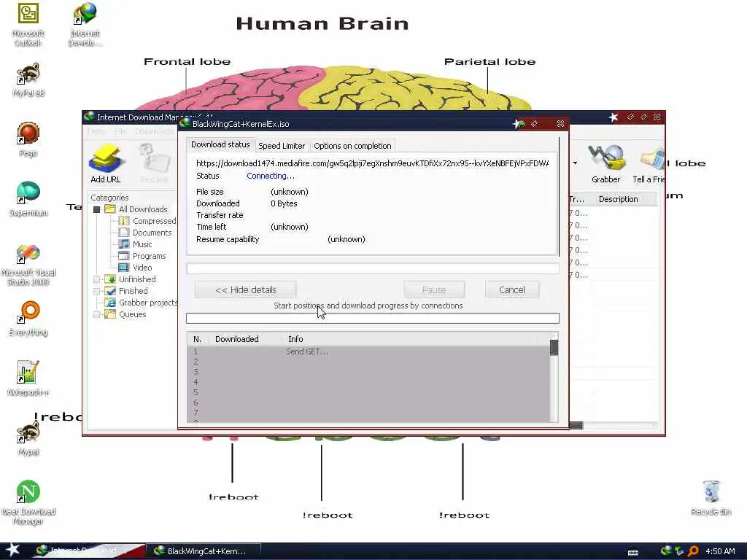Click 'Resume capability' label text

tap(228, 239)
